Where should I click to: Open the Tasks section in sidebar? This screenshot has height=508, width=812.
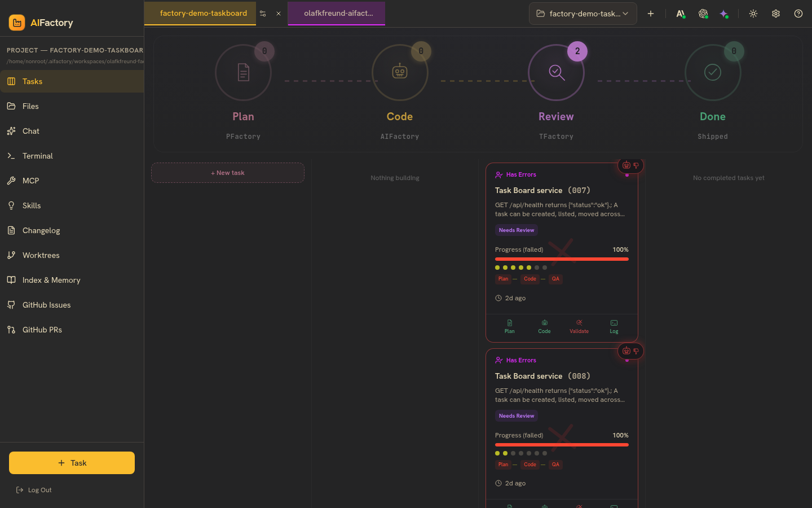(x=72, y=81)
